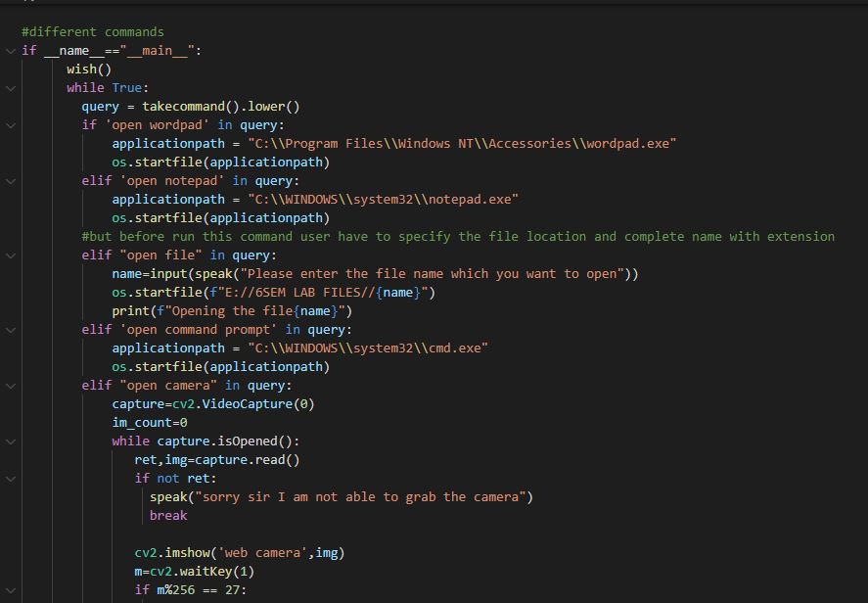Fold the 'open command prompt' elif block

[x=10, y=330]
